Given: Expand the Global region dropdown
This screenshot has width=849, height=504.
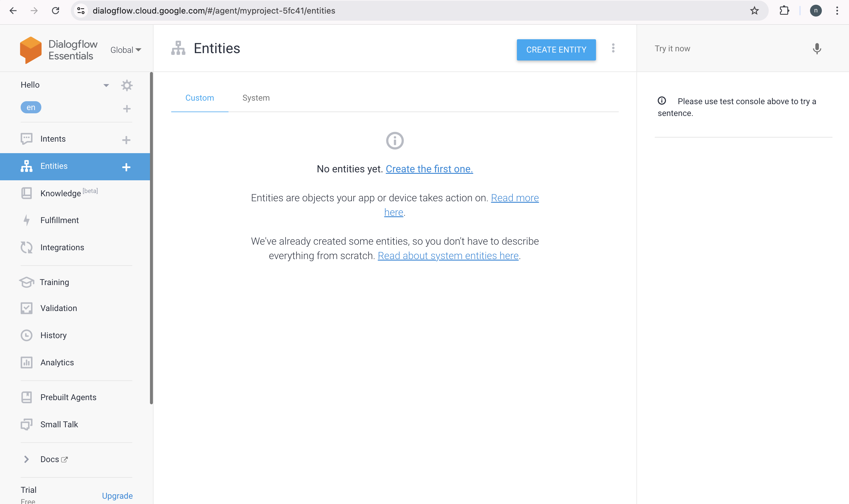Looking at the screenshot, I should 125,50.
